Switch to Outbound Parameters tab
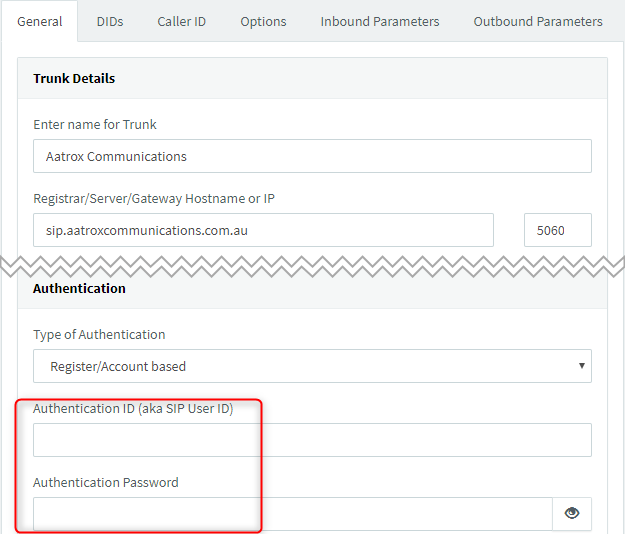 tap(538, 21)
